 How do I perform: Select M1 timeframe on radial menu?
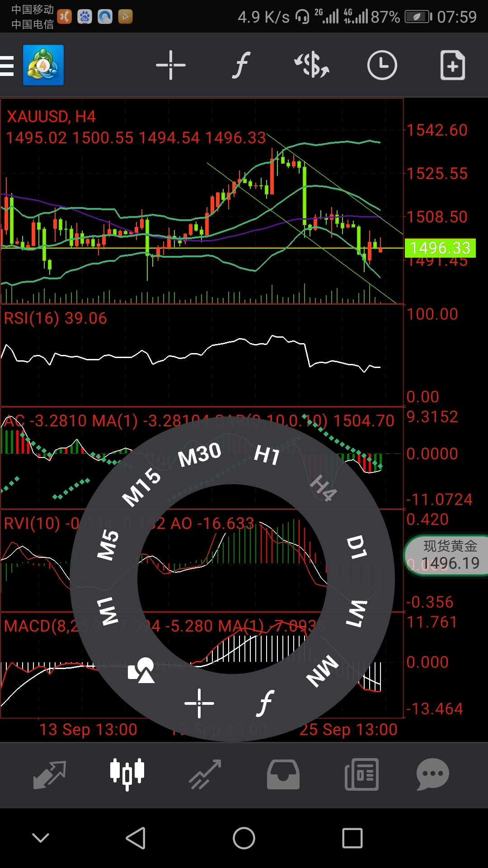[x=108, y=611]
